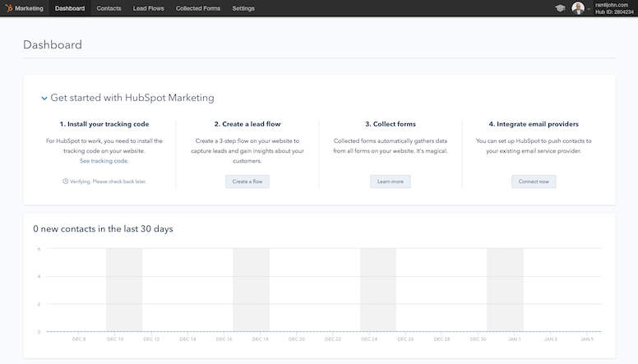Image resolution: width=638 pixels, height=364 pixels.
Task: Go to the Contacts tab
Action: point(109,8)
